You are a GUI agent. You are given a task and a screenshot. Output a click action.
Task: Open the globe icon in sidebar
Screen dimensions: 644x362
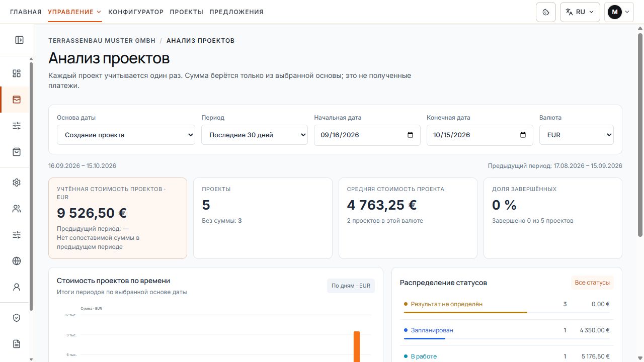(x=17, y=261)
